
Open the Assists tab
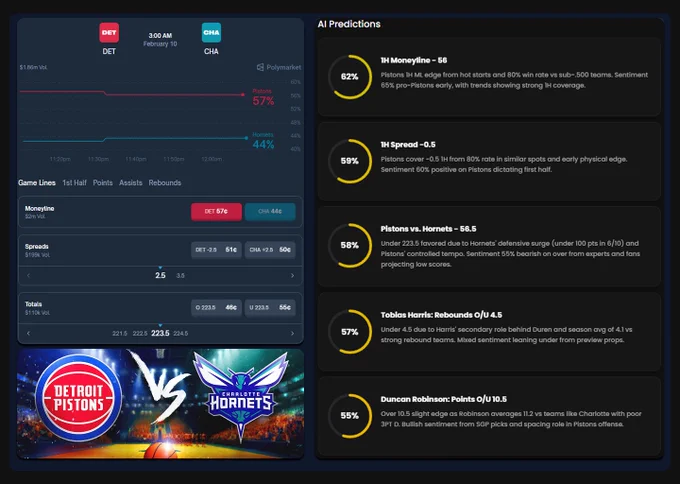pos(131,183)
